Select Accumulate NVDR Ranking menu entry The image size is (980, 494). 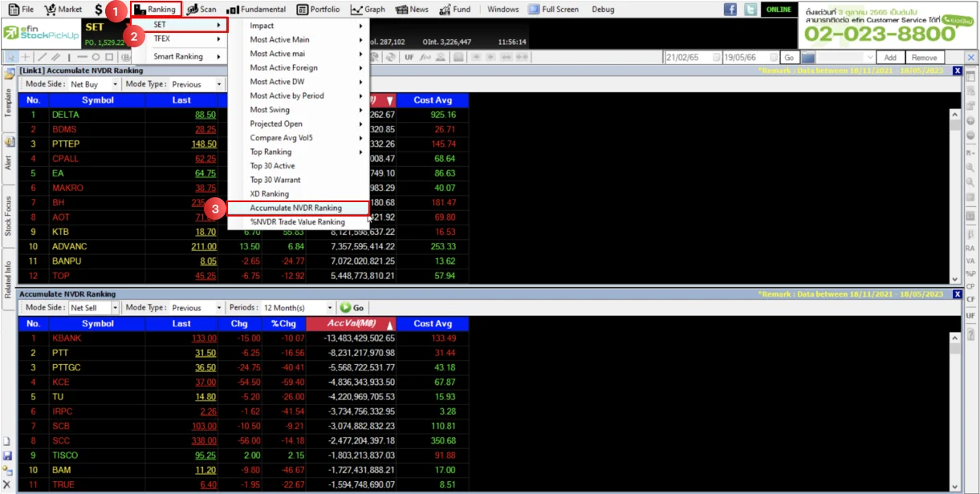point(298,208)
